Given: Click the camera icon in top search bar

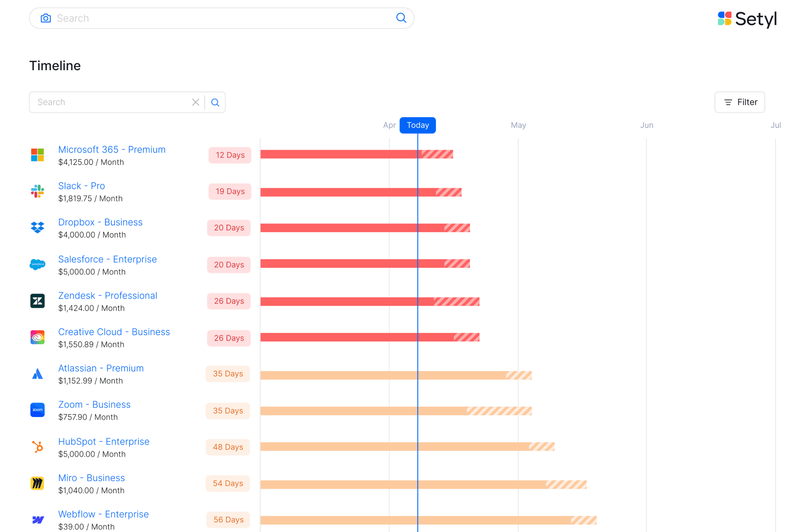Looking at the screenshot, I should click(x=46, y=18).
